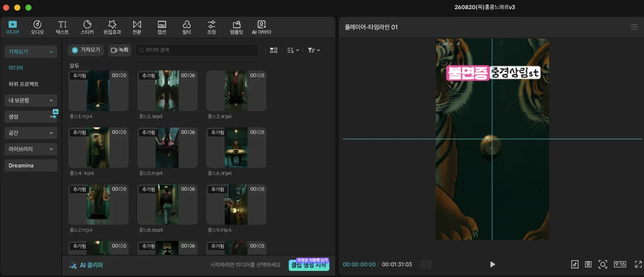The width and height of the screenshot is (644, 277).
Task: Expand the 라이브러리 section
Action: pyautogui.click(x=31, y=149)
